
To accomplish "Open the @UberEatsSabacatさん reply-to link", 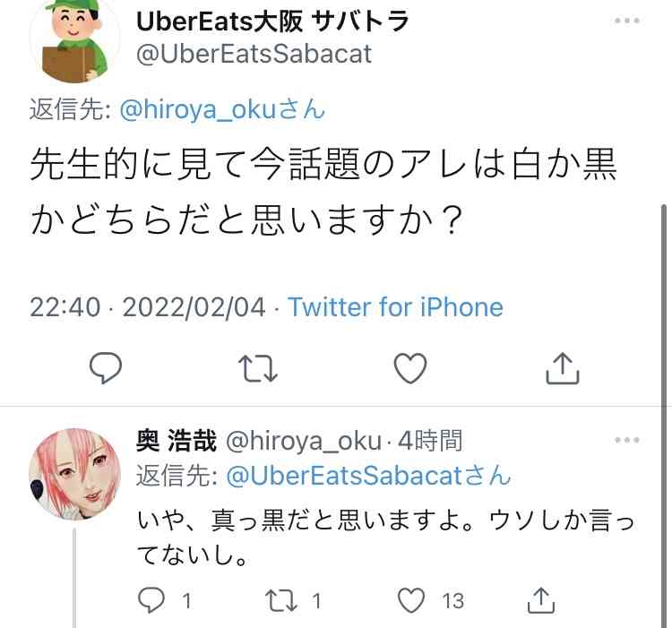I will [368, 476].
